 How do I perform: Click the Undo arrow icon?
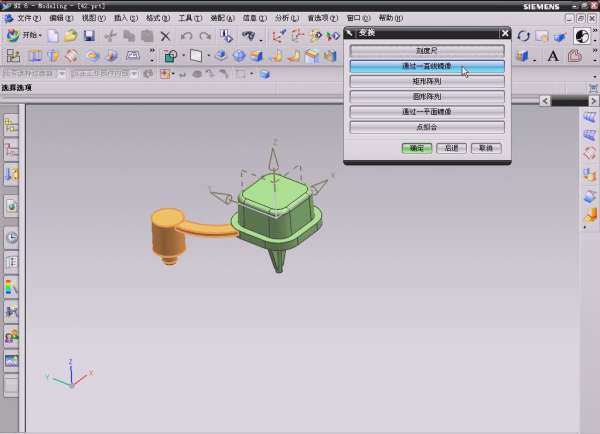click(187, 36)
